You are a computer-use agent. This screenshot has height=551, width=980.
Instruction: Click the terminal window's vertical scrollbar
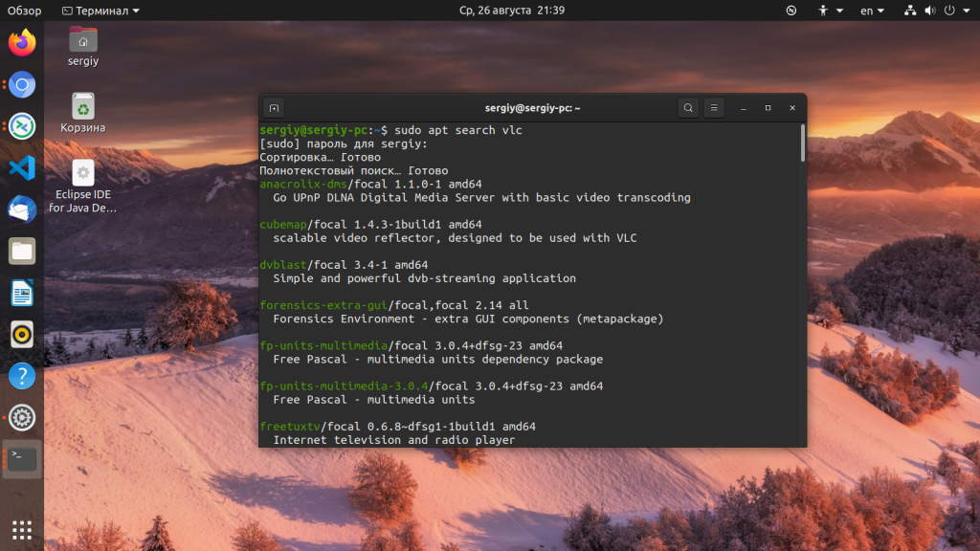[802, 143]
